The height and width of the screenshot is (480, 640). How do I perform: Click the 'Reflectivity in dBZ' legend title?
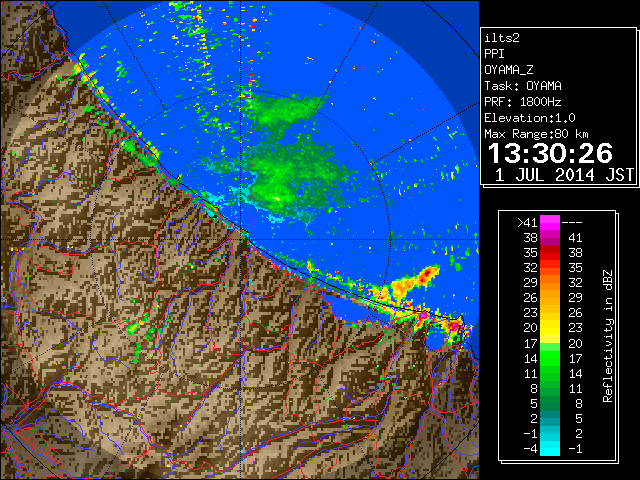point(608,336)
